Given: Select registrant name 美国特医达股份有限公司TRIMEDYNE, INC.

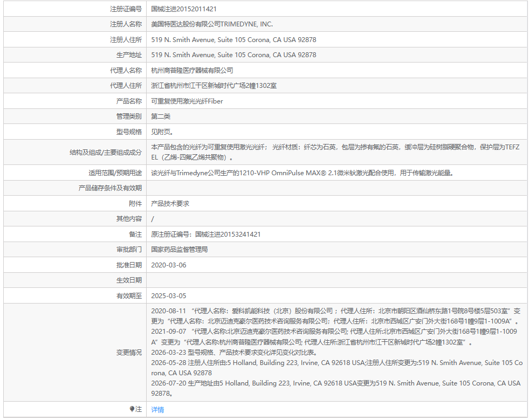Looking at the screenshot, I should 212,24.
